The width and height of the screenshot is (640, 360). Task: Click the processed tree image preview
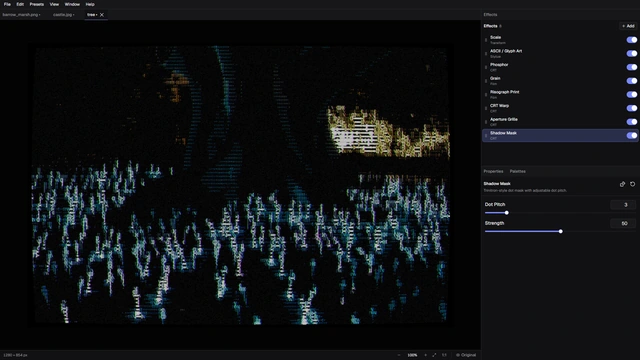click(241, 185)
